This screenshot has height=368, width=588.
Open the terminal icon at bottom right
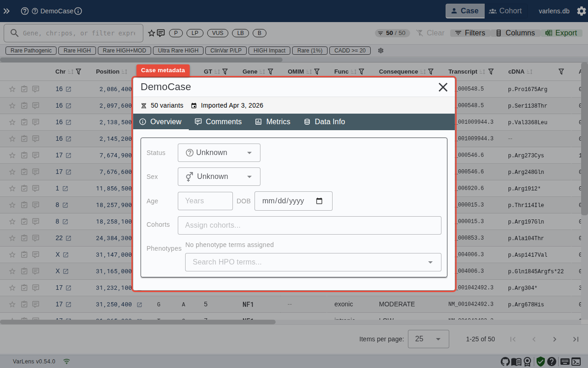pyautogui.click(x=576, y=362)
